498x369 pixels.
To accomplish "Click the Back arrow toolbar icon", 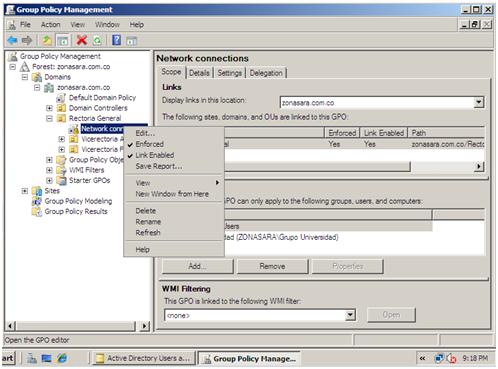I will click(13, 41).
